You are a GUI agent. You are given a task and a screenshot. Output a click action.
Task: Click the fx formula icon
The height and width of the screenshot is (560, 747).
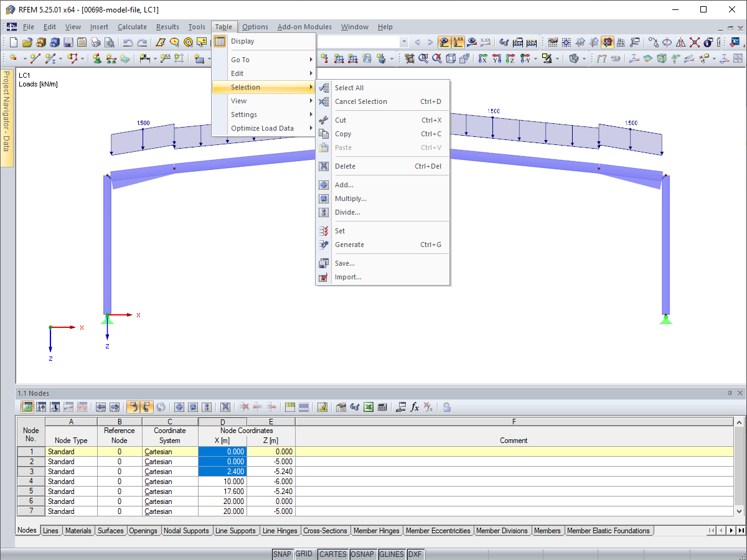pos(415,407)
